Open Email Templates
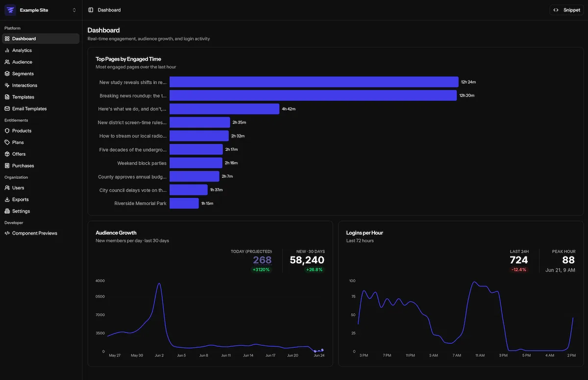The image size is (588, 380). click(41, 109)
